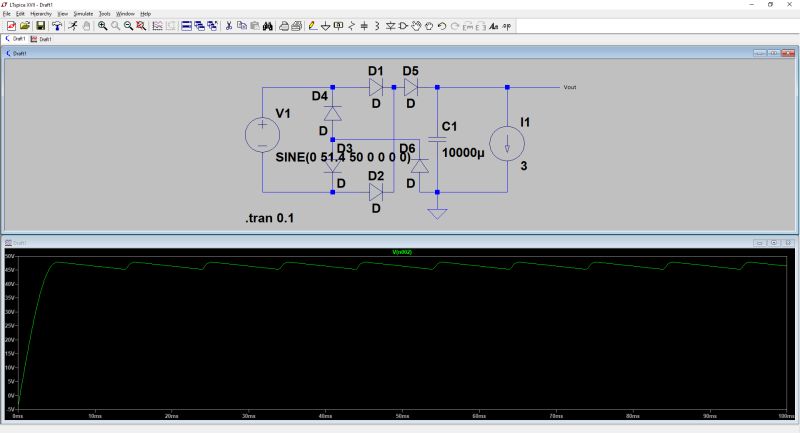Image resolution: width=800 pixels, height=433 pixels.
Task: Select diode D5 in the schematic
Action: pyautogui.click(x=411, y=87)
